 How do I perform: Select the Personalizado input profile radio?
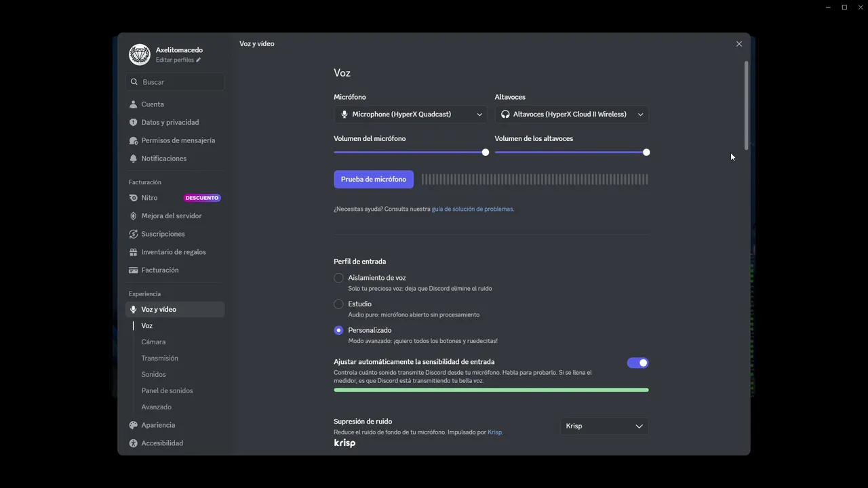(x=338, y=331)
